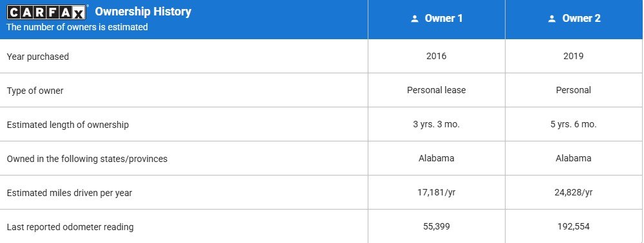
Task: Click the CARFAX logo
Action: [46, 12]
